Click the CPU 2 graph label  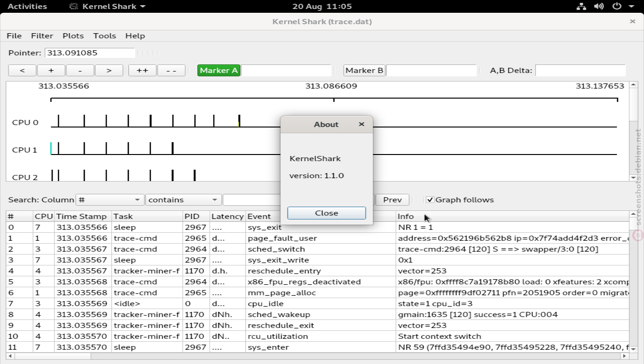click(x=25, y=177)
